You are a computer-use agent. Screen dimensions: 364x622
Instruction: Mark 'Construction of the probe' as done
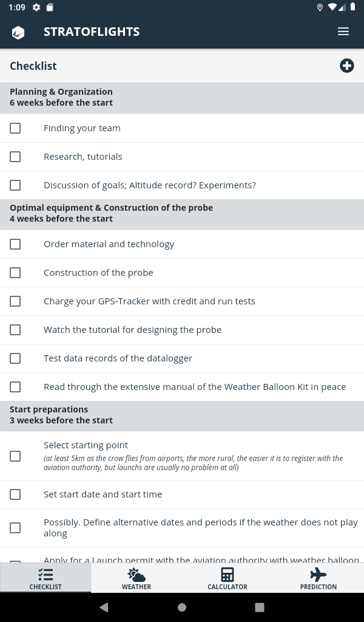[15, 273]
